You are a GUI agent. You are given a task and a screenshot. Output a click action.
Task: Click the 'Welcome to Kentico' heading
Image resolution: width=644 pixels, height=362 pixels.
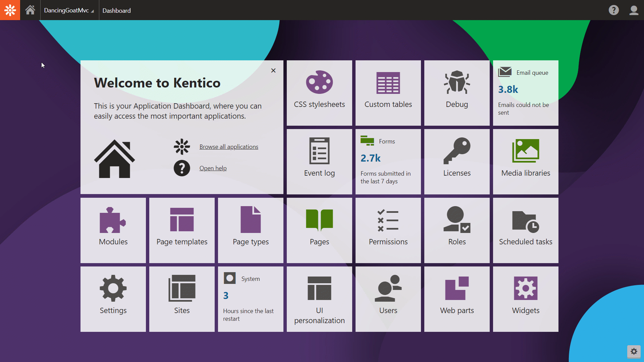pyautogui.click(x=157, y=83)
